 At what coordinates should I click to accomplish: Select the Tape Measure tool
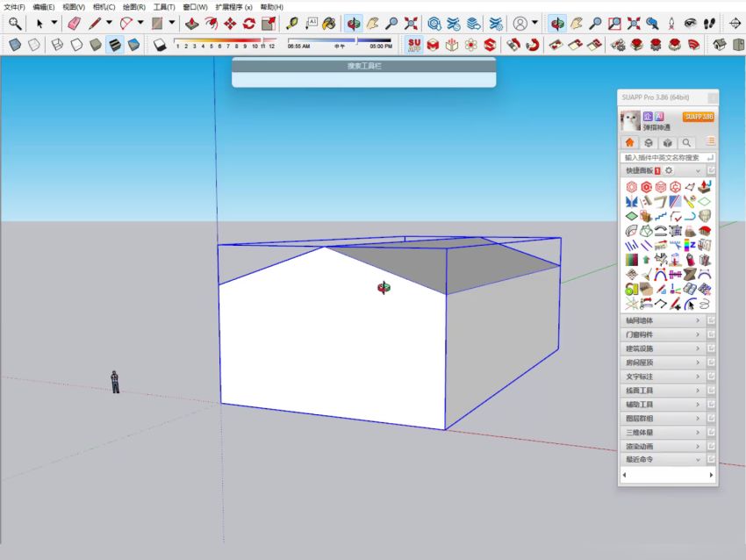291,24
